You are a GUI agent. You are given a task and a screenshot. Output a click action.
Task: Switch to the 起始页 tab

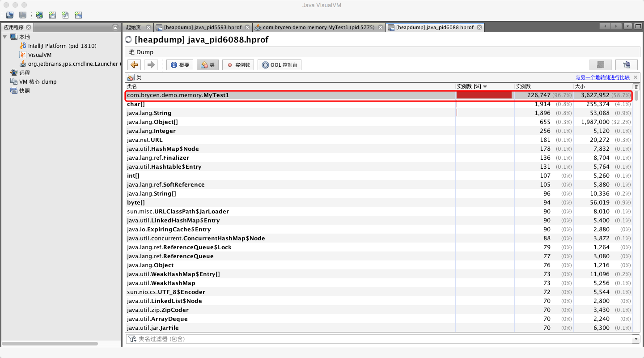[x=133, y=27]
